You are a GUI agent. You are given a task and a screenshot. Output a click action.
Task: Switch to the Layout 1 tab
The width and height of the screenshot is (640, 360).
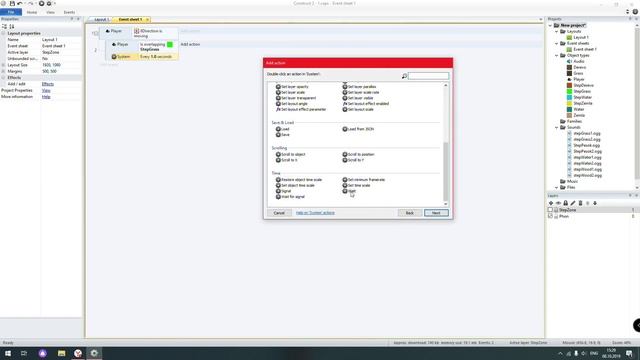[x=100, y=19]
